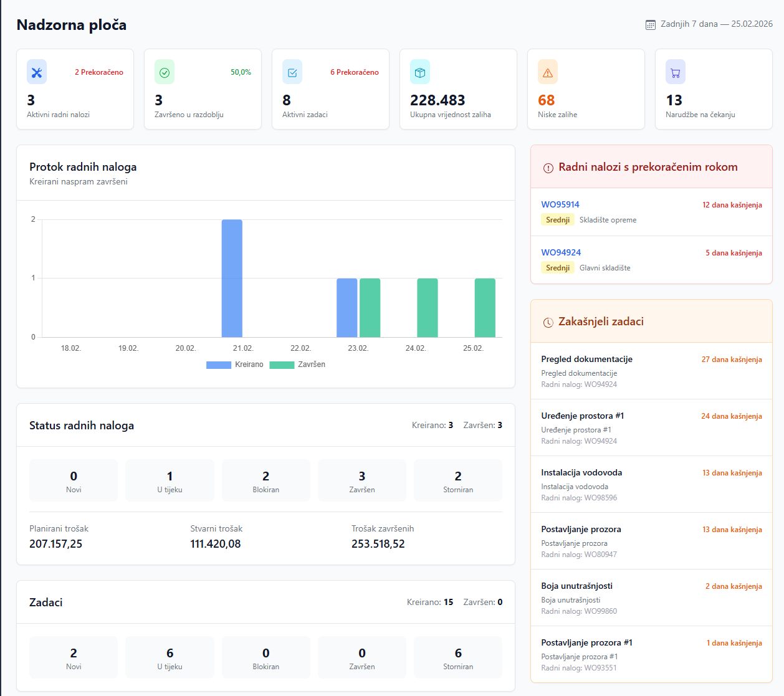The width and height of the screenshot is (784, 696).
Task: Open work order WO95914
Action: (560, 204)
